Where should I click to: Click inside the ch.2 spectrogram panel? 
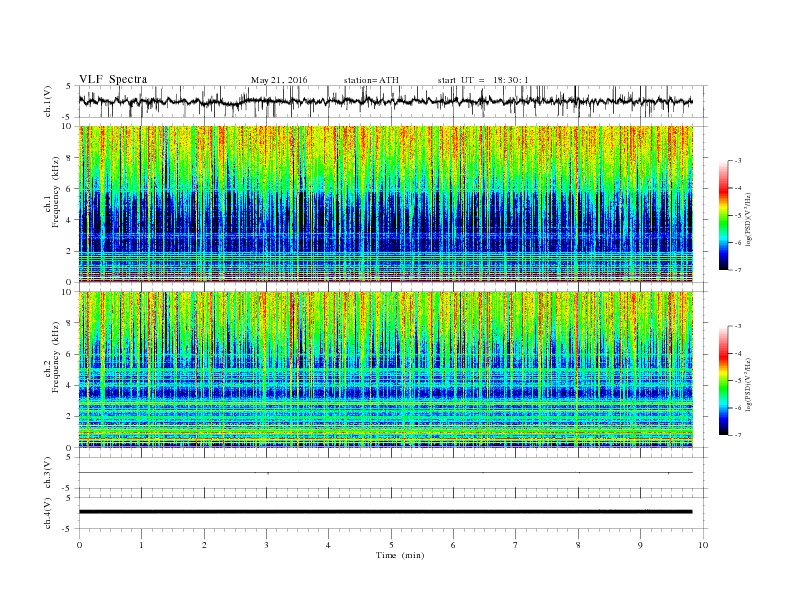pyautogui.click(x=385, y=370)
